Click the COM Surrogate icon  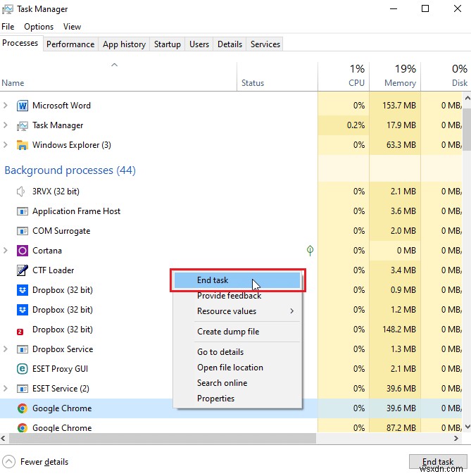pyautogui.click(x=22, y=231)
